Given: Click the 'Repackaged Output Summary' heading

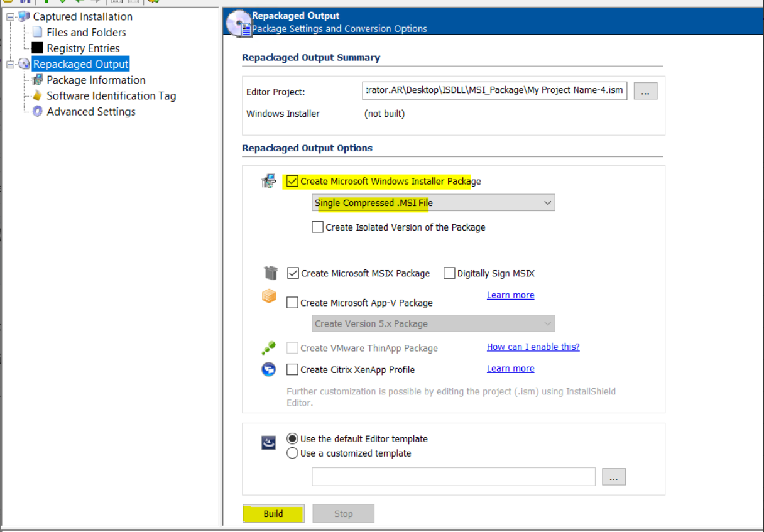Looking at the screenshot, I should (x=311, y=57).
